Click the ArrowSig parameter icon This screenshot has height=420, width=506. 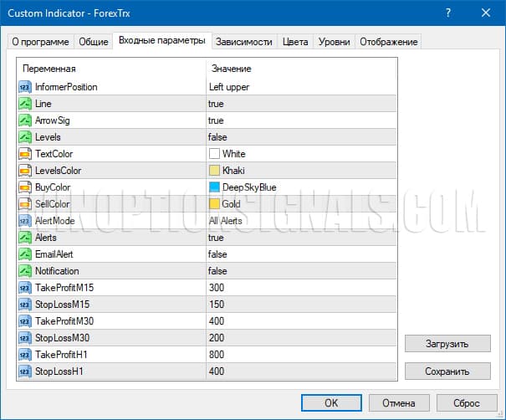tap(24, 120)
